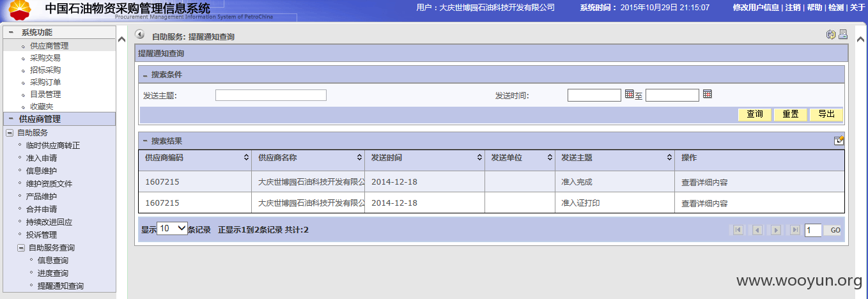Sort table by 发送时间 column arrows
This screenshot has height=299, width=868.
coord(479,157)
